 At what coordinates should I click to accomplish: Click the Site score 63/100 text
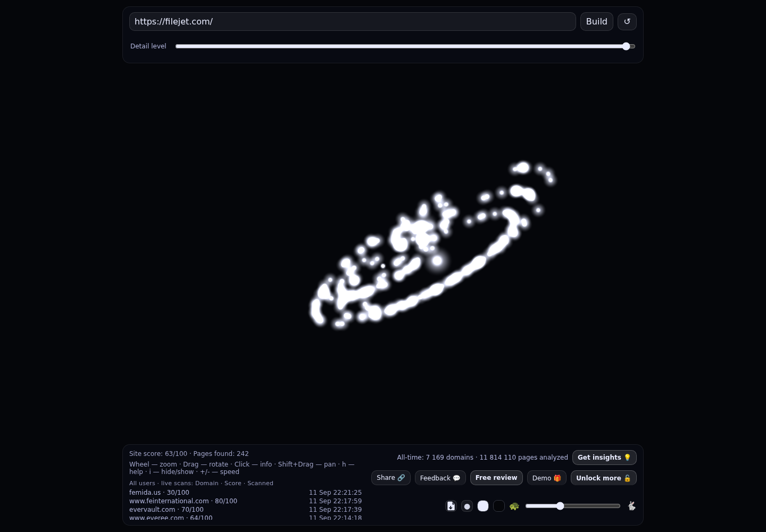pyautogui.click(x=158, y=454)
